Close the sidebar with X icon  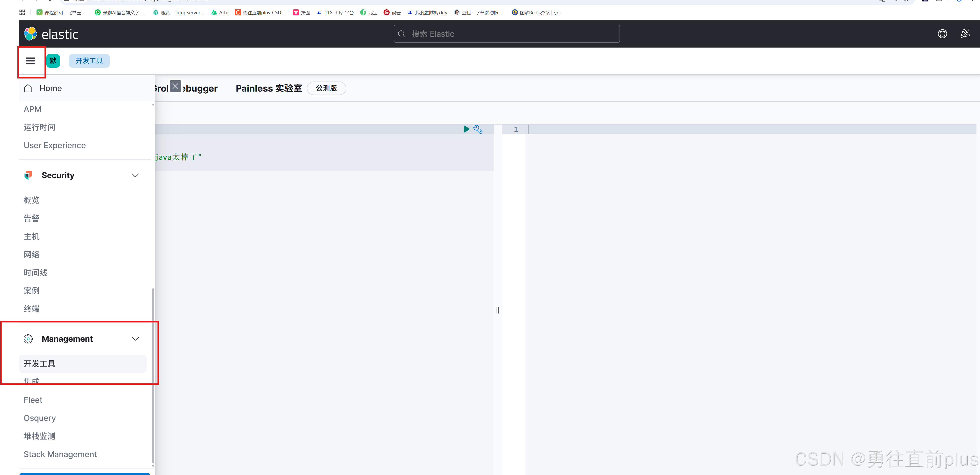tap(175, 86)
